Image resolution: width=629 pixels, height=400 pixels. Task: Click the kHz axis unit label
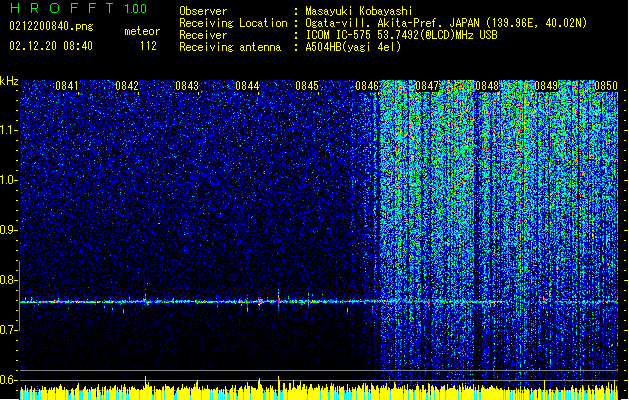click(9, 81)
